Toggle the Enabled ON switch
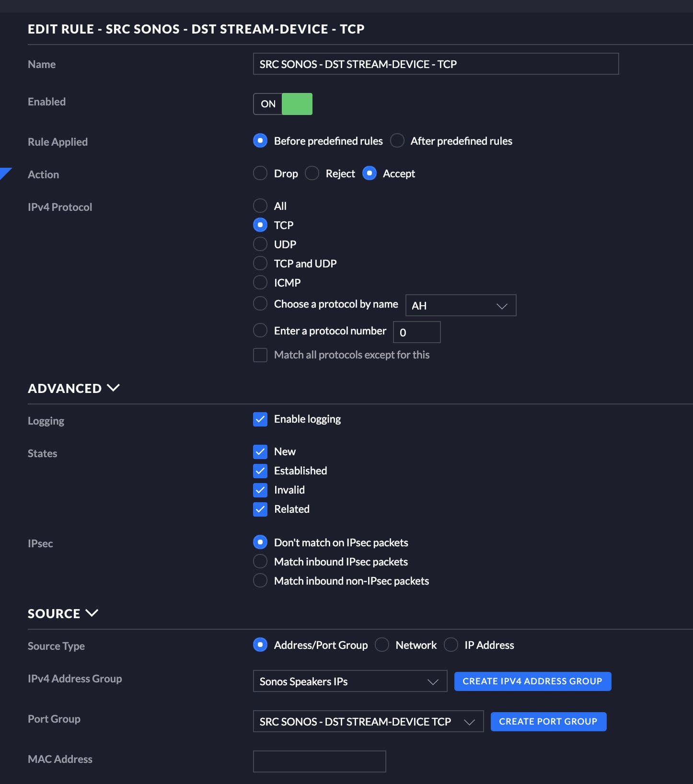Screen dimensions: 693x784 pos(283,104)
